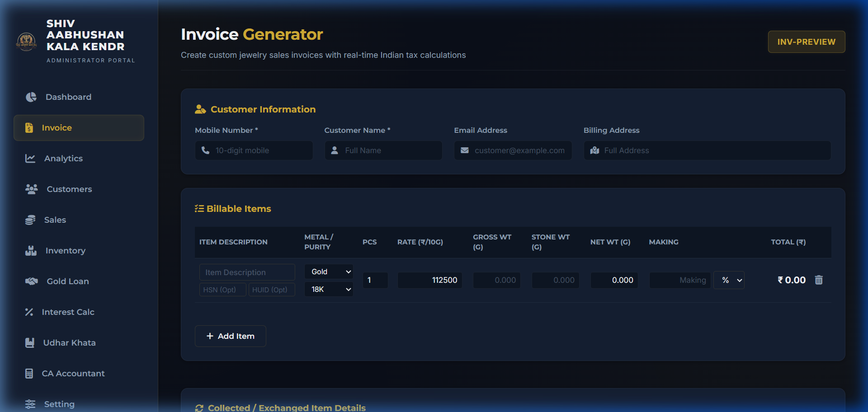Image resolution: width=868 pixels, height=412 pixels.
Task: Click the Invoice document icon
Action: [x=29, y=128]
